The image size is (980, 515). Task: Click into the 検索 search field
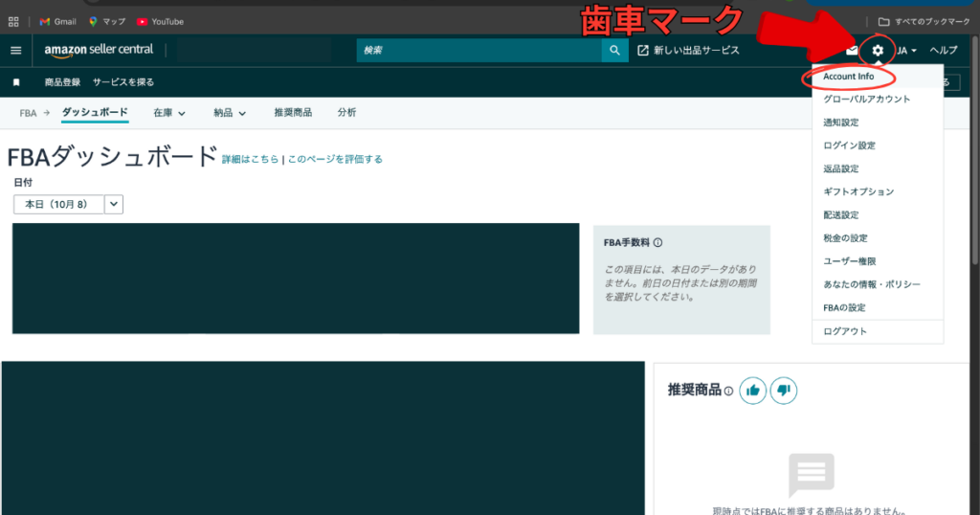pos(479,50)
